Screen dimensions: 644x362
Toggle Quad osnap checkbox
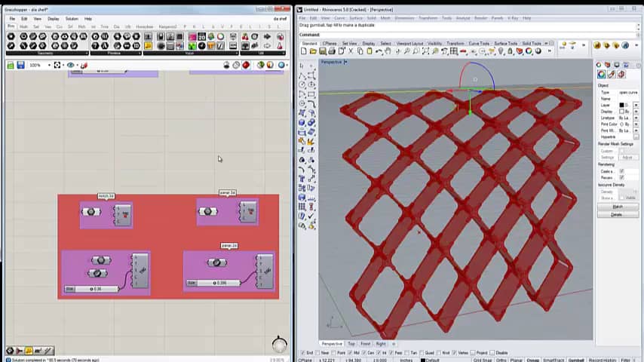[422, 353]
